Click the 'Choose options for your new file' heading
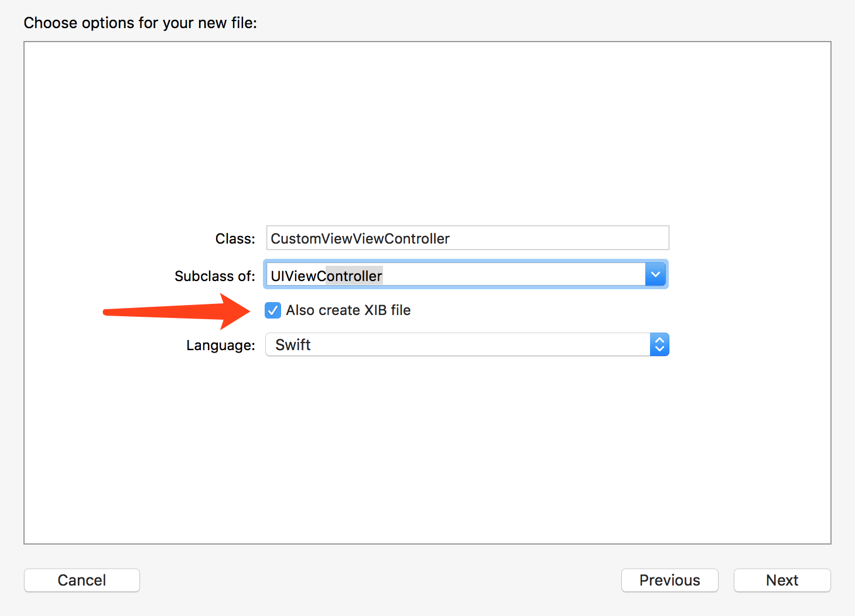The width and height of the screenshot is (855, 616). coord(140,23)
